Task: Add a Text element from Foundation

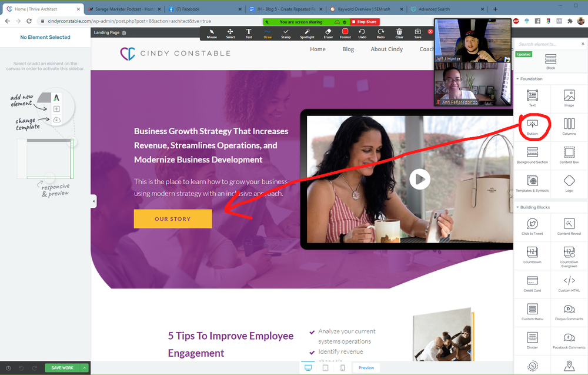Action: tap(532, 98)
